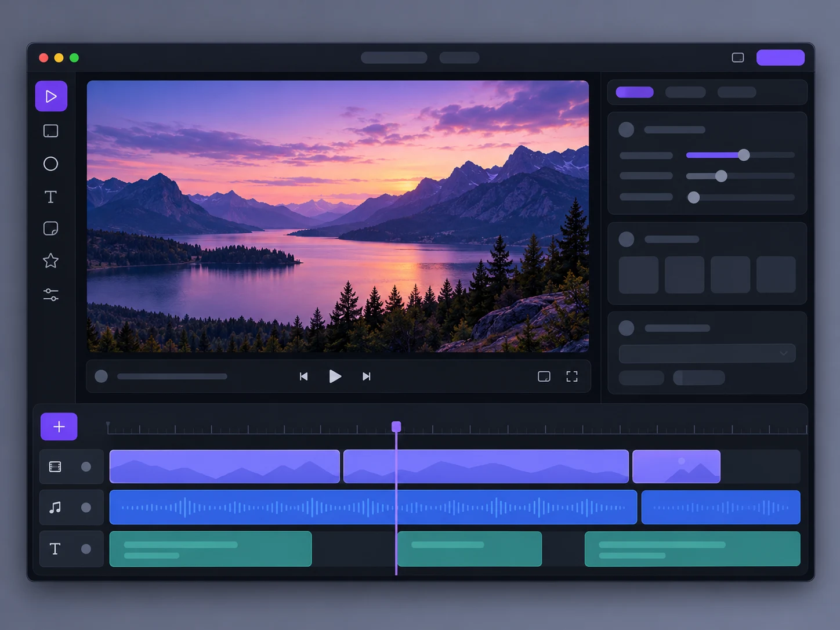The height and width of the screenshot is (630, 840).
Task: Select the short audio clip at the track's end
Action: [721, 507]
